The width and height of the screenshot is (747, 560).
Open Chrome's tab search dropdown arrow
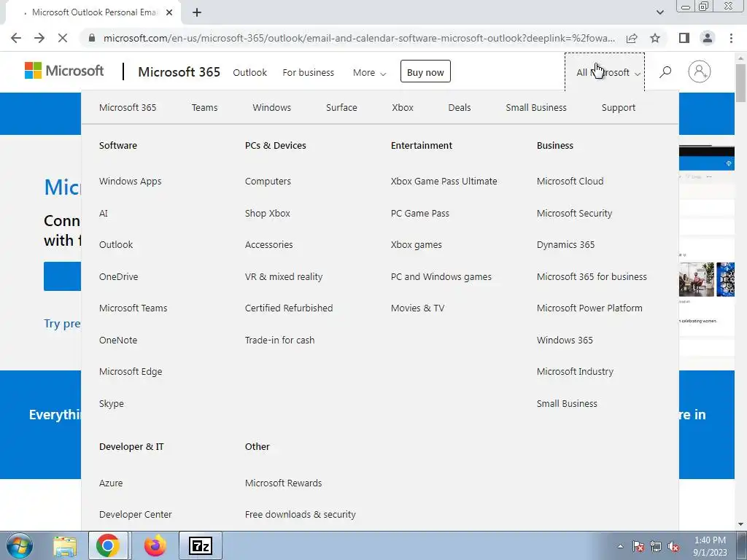[659, 12]
